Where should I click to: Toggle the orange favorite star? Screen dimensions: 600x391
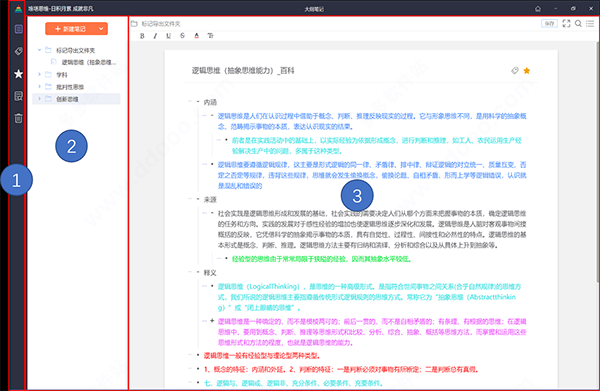coord(527,71)
